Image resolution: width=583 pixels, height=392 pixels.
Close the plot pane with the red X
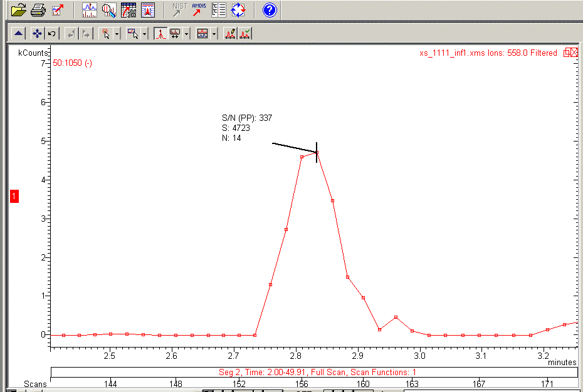(574, 53)
